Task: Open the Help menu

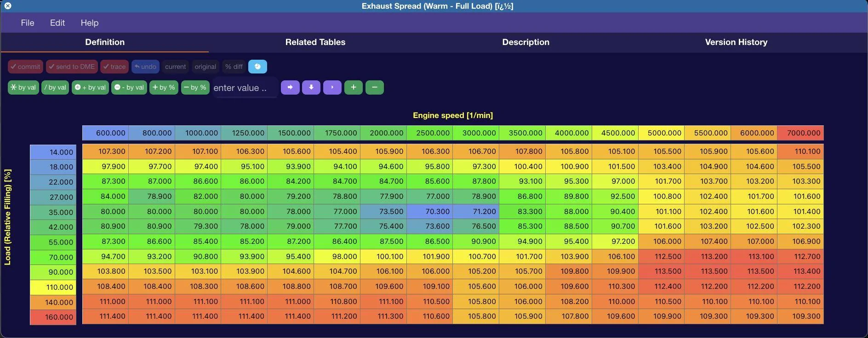Action: pos(90,23)
